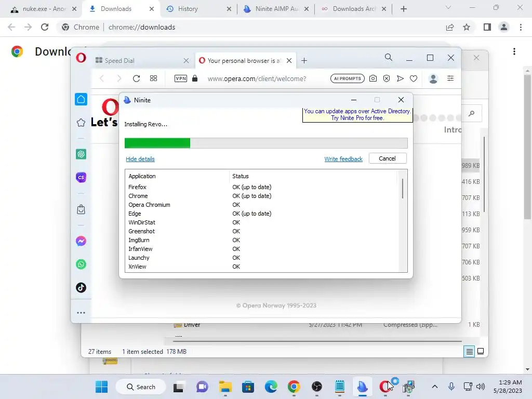
Task: Open Opera Easy Setup menu icon
Action: coord(450,78)
